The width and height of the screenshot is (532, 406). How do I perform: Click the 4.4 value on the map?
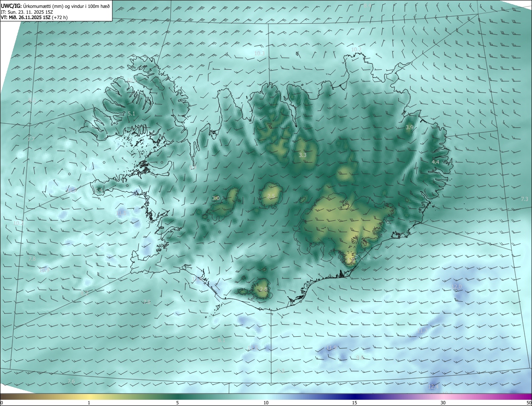(x=436, y=162)
